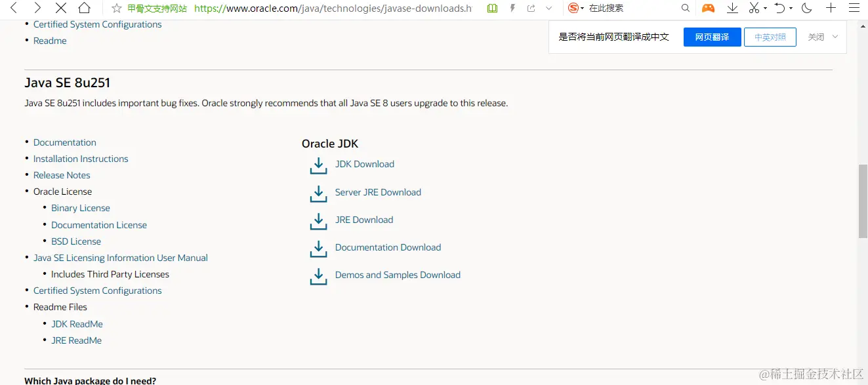Viewport: 868px width, 385px height.
Task: Open the single-word Readme link
Action: (50, 41)
